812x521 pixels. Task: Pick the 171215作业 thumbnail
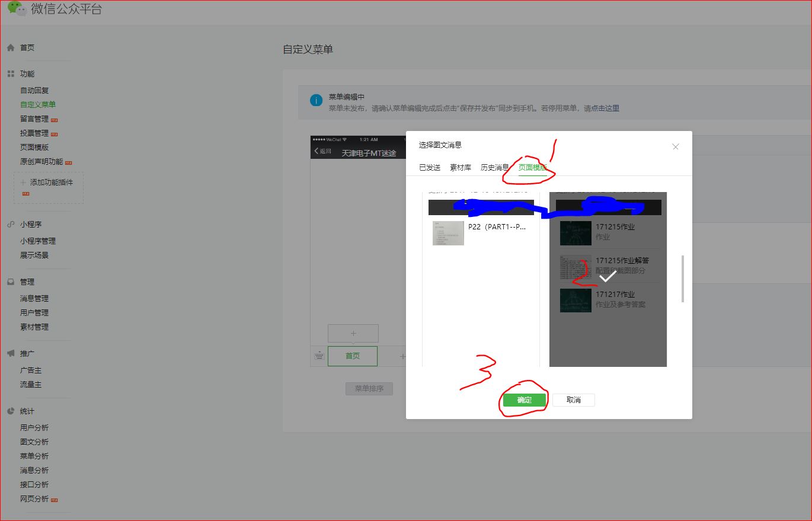tap(576, 233)
